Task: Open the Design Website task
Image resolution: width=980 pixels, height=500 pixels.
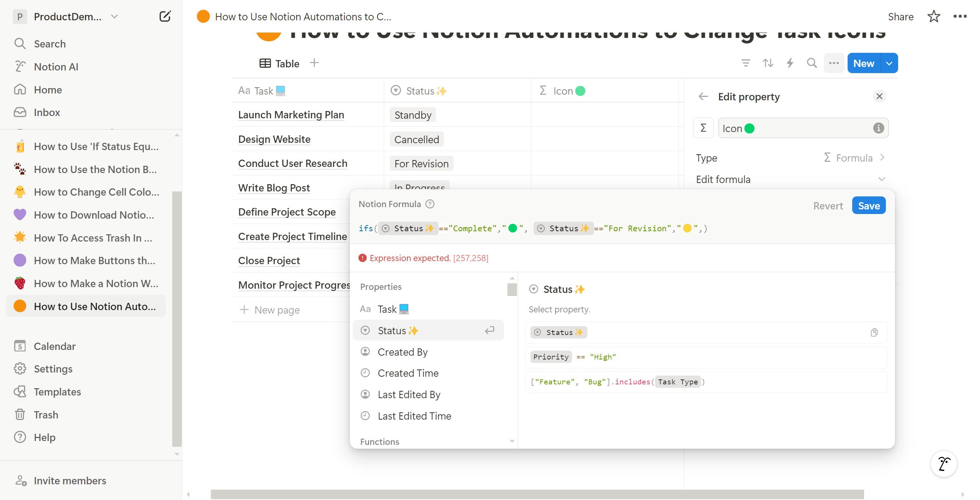Action: pyautogui.click(x=274, y=139)
